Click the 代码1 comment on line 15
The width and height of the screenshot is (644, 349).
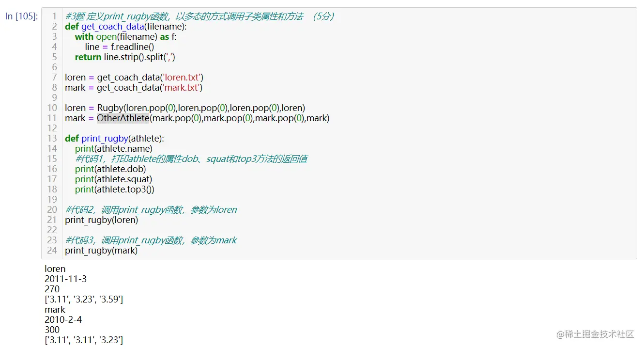click(x=191, y=159)
